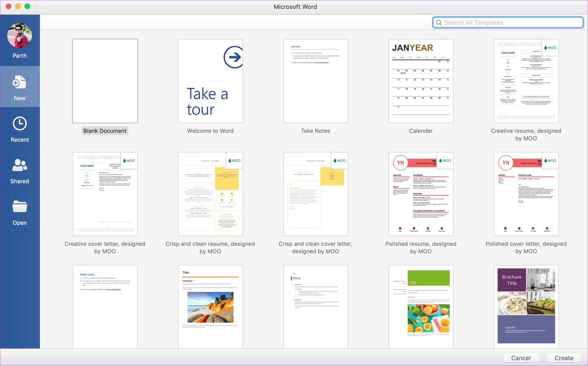The height and width of the screenshot is (366, 588).
Task: Click the Create button
Action: tap(564, 358)
